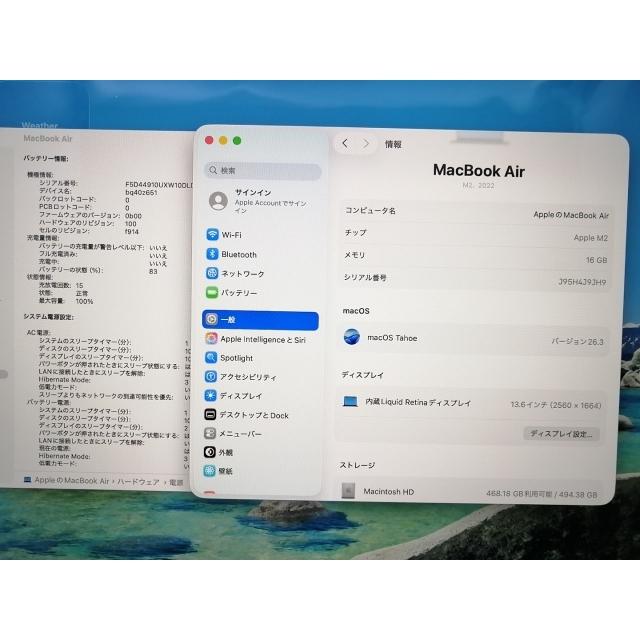Viewport: 640px width, 640px height.
Task: Open the アクセシビリティ icon
Action: 211,376
